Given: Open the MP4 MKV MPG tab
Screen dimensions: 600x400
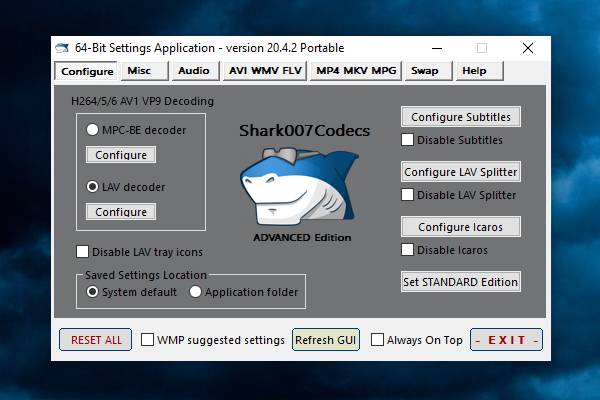Looking at the screenshot, I should (x=356, y=71).
